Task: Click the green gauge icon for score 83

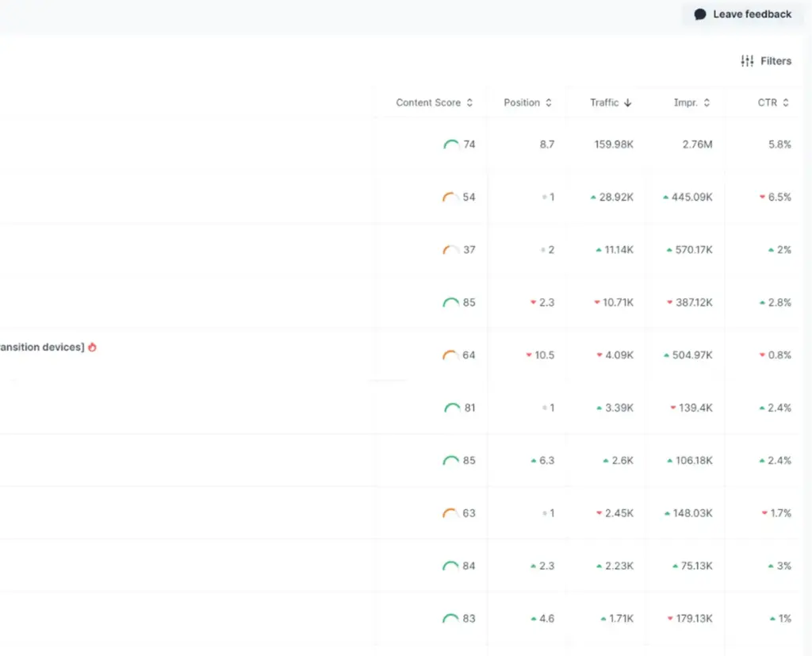Action: pyautogui.click(x=450, y=619)
